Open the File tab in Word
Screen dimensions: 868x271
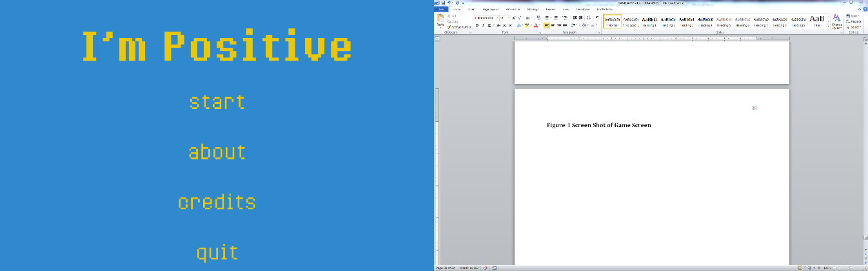[x=441, y=10]
